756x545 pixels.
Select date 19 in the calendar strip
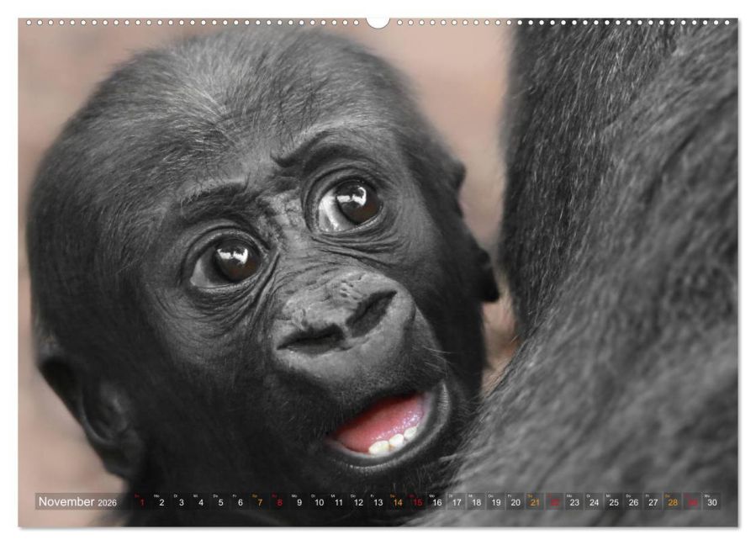click(496, 502)
